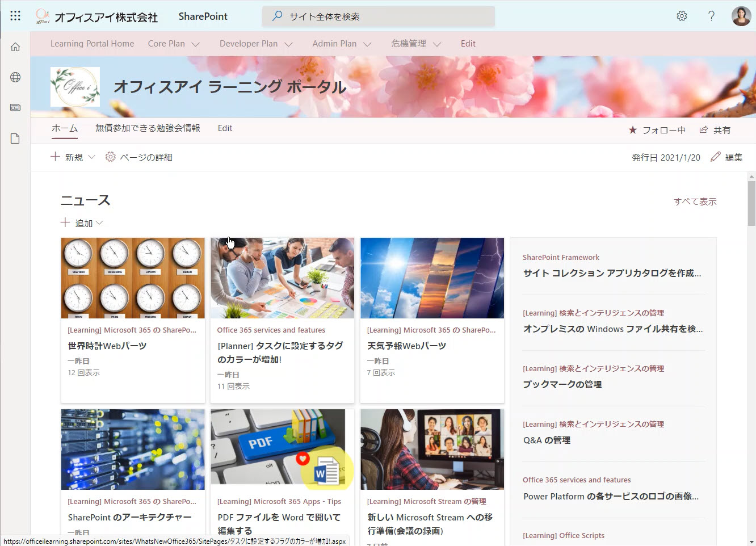Click the 発行日 2021/1/20 text

(666, 157)
